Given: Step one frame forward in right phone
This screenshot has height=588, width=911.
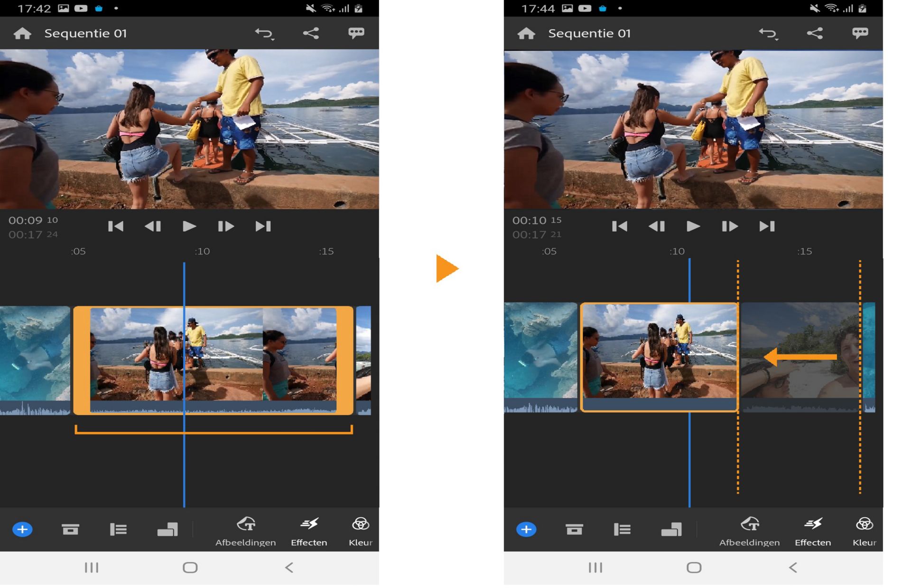Looking at the screenshot, I should click(x=729, y=226).
